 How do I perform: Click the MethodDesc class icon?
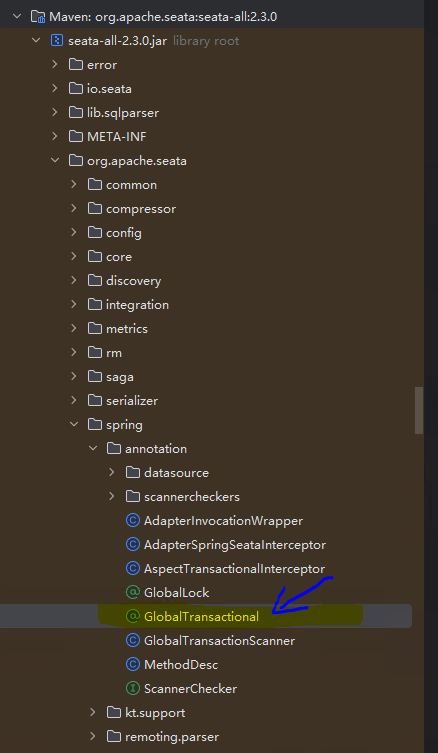(x=133, y=665)
